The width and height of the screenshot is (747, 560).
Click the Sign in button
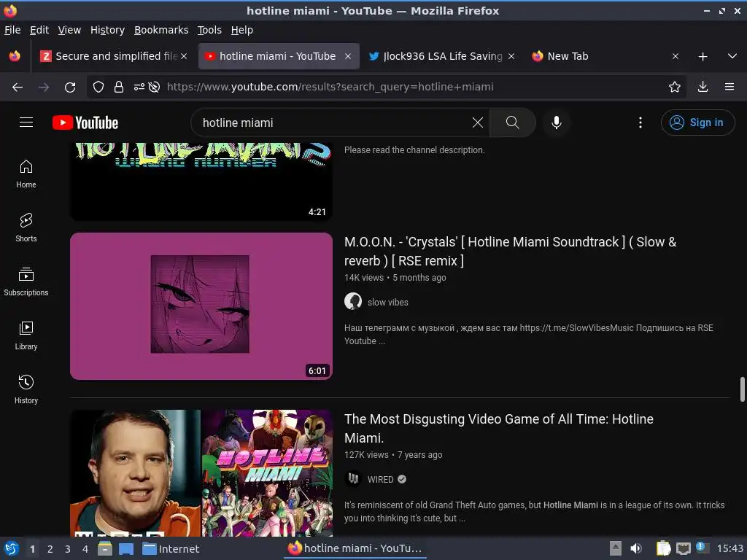point(697,122)
